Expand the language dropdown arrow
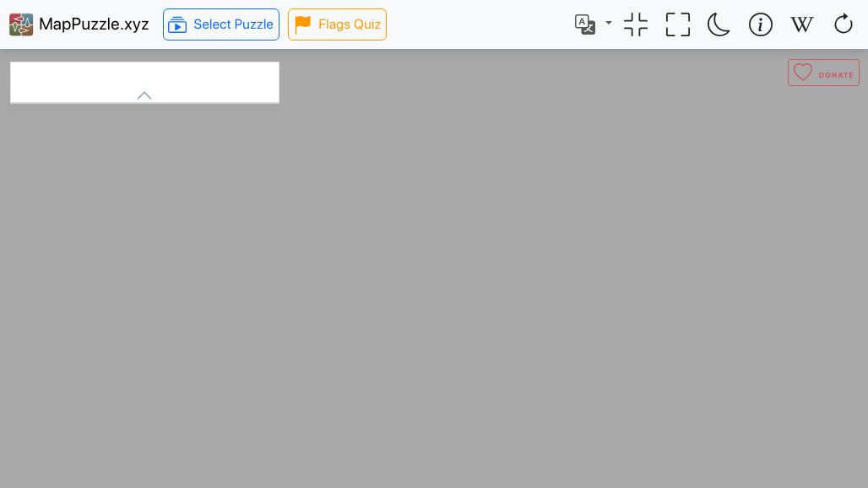 [x=609, y=24]
